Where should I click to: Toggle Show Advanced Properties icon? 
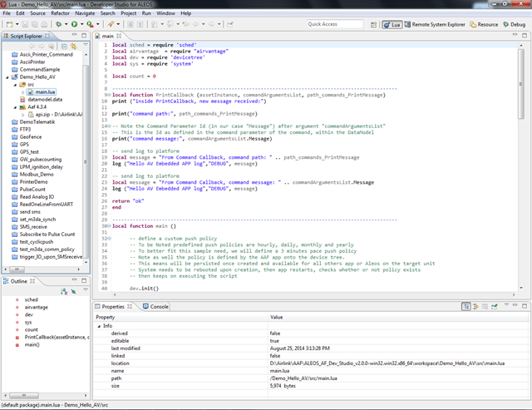coord(475,307)
